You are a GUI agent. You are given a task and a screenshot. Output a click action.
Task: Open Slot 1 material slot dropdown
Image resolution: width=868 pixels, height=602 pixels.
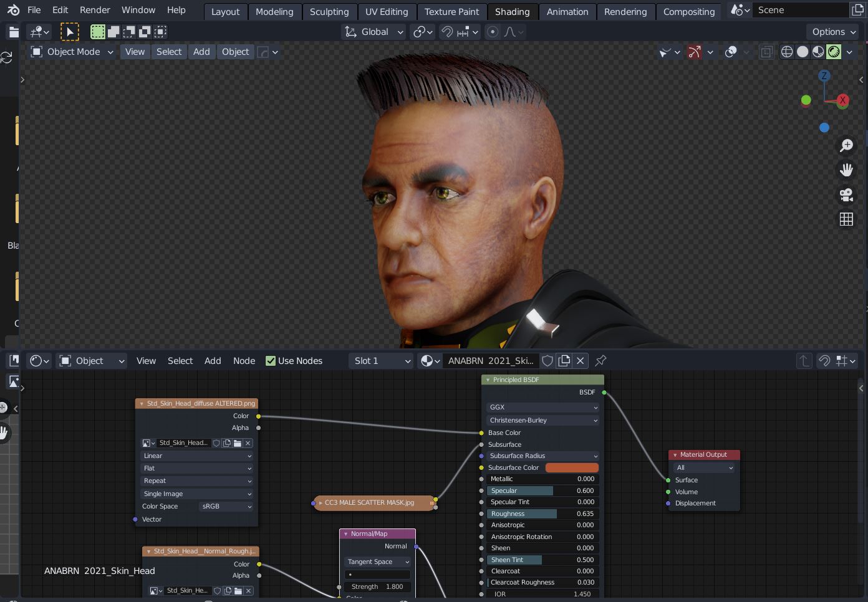(x=382, y=361)
